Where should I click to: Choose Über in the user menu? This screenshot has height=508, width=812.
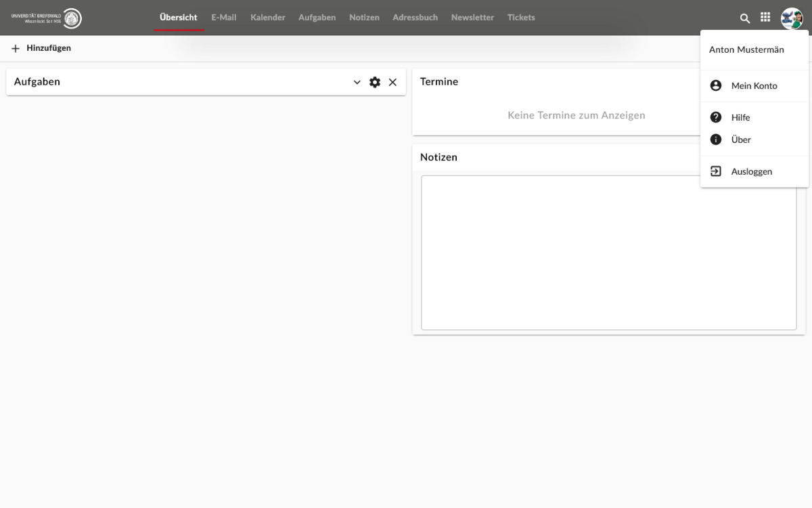741,140
